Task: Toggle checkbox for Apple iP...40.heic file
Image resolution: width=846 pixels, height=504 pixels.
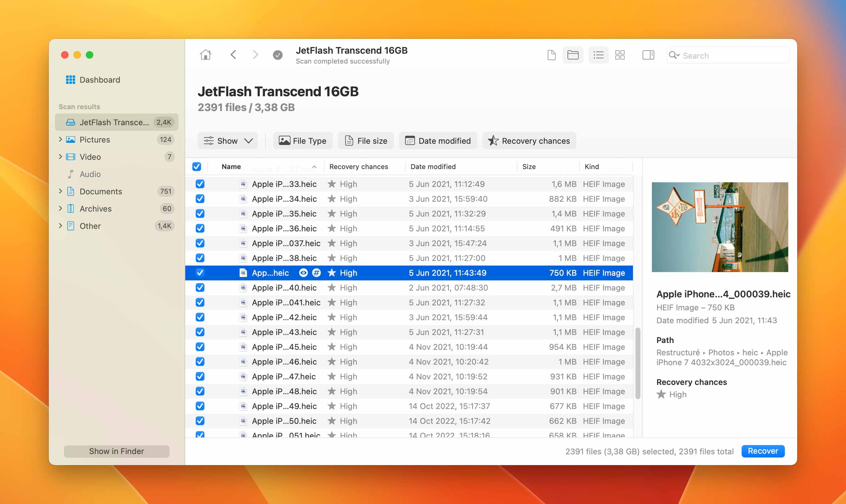Action: 201,287
